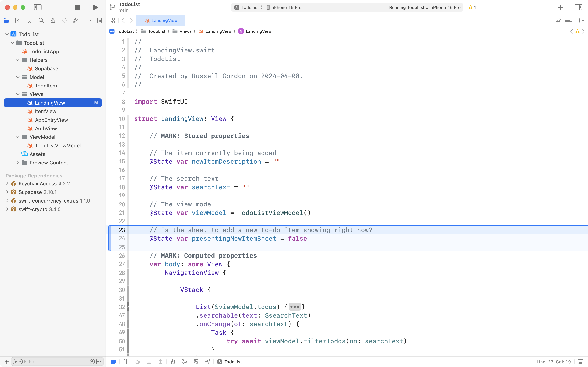Toggle the right inspector sidebar
The width and height of the screenshot is (588, 367).
coord(578,7)
